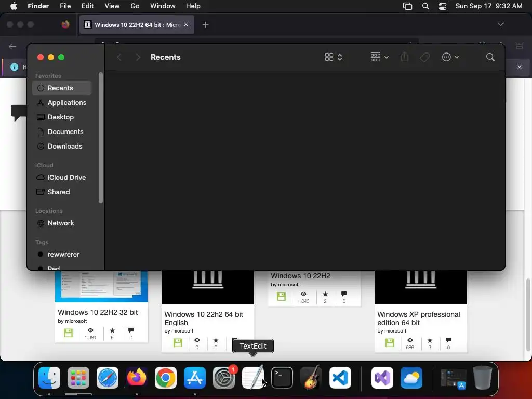Image resolution: width=532 pixels, height=399 pixels.
Task: Launch GarageBand from the Dock
Action: click(x=311, y=378)
